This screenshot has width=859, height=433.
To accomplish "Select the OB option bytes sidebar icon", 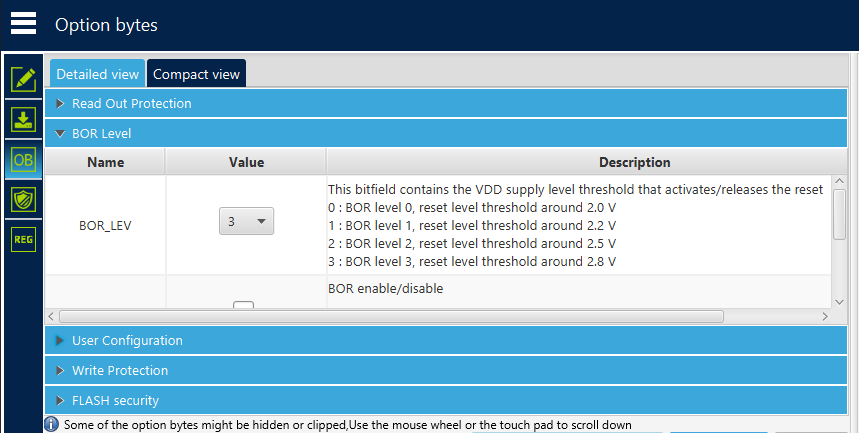I will 24,160.
